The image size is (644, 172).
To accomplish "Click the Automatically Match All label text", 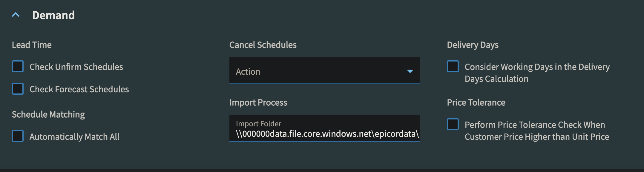I will [x=74, y=137].
